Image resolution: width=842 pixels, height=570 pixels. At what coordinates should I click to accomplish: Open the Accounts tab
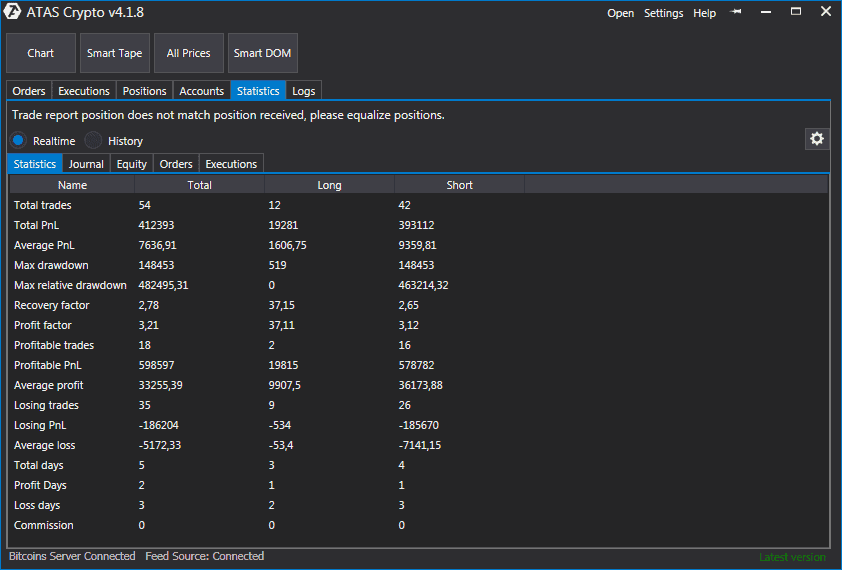pyautogui.click(x=201, y=91)
